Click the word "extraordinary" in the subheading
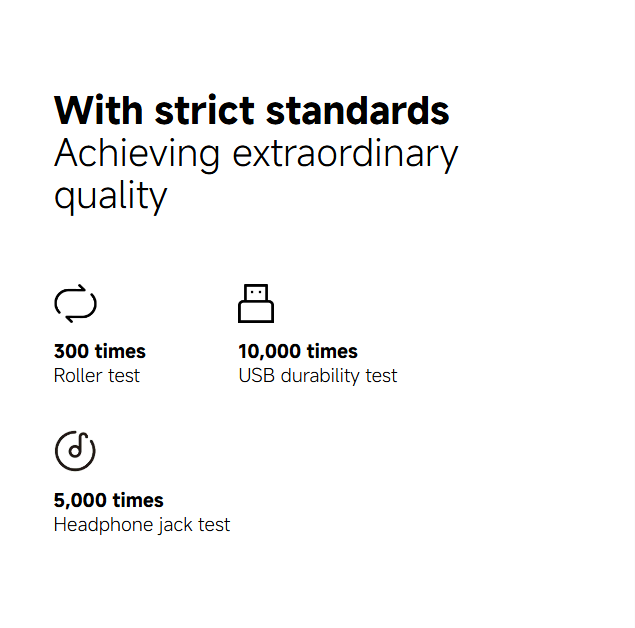 click(345, 154)
